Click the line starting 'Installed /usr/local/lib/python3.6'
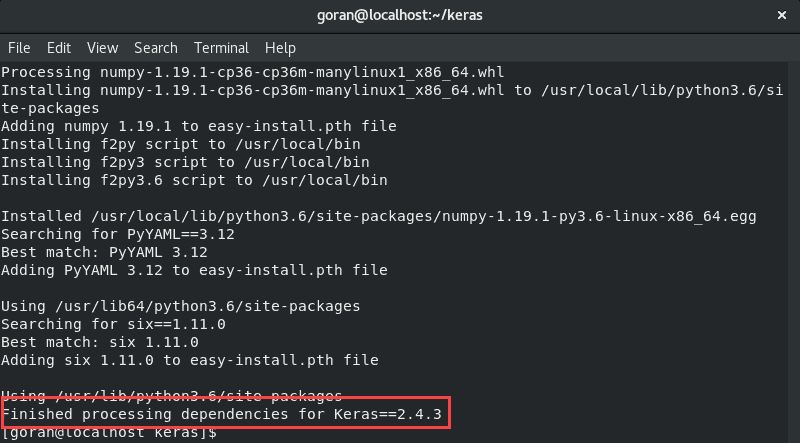 point(379,216)
